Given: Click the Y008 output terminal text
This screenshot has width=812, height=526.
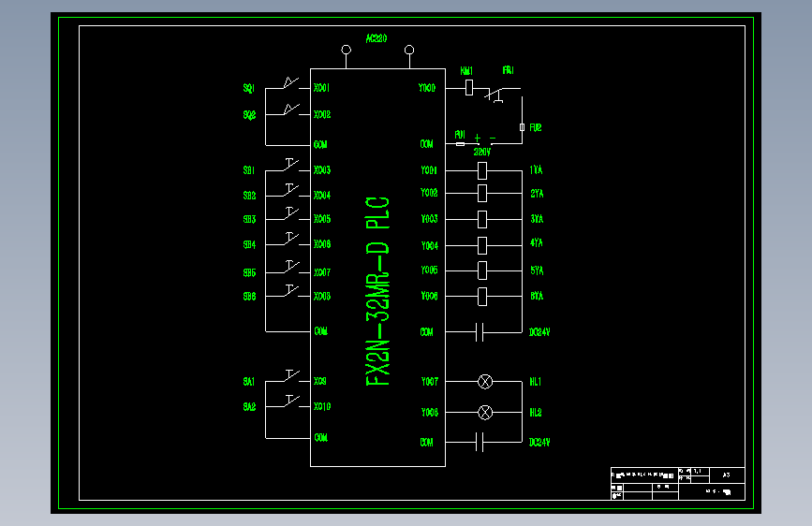Looking at the screenshot, I should click(x=430, y=413).
